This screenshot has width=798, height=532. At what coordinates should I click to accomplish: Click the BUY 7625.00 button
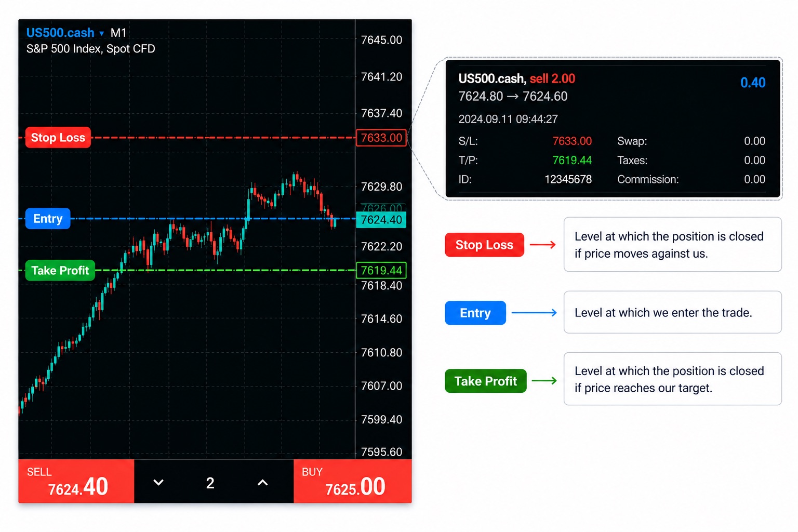(x=353, y=481)
